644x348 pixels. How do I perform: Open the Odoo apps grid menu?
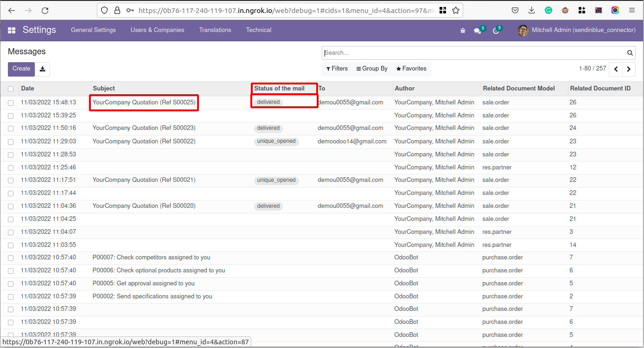click(x=12, y=30)
